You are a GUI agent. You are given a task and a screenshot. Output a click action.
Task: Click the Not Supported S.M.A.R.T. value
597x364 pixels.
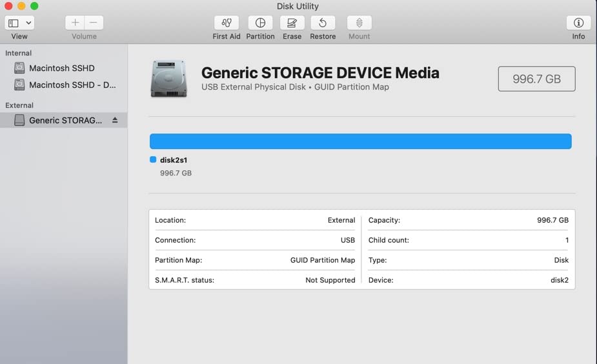click(x=330, y=280)
